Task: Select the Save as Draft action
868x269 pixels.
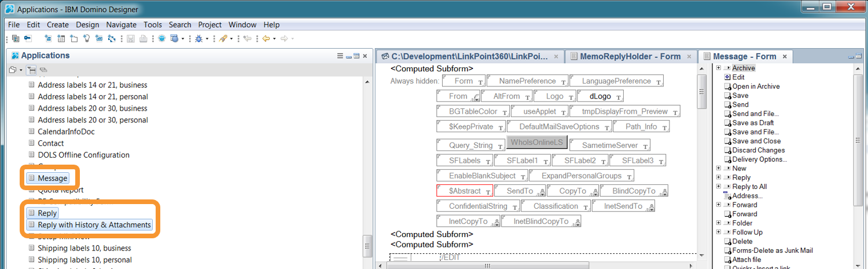Action: point(753,123)
